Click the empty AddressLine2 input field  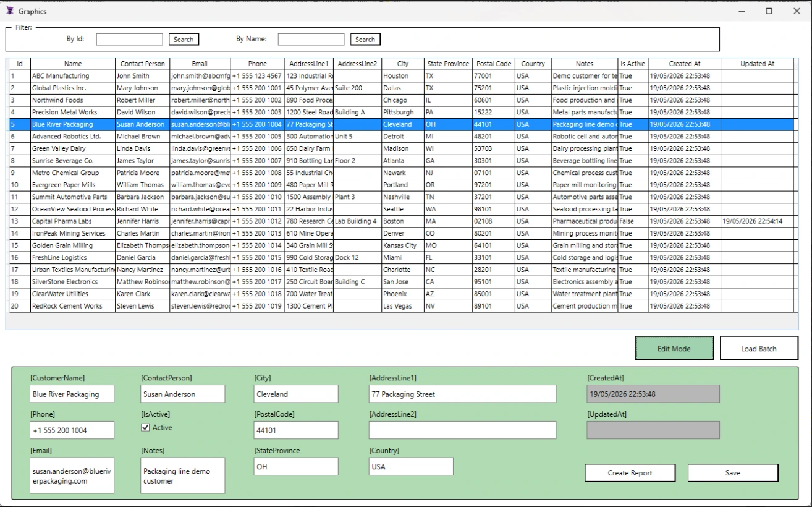point(462,430)
